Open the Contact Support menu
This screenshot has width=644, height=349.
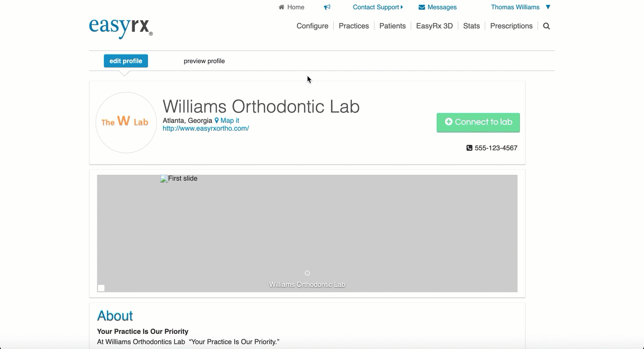pyautogui.click(x=378, y=7)
